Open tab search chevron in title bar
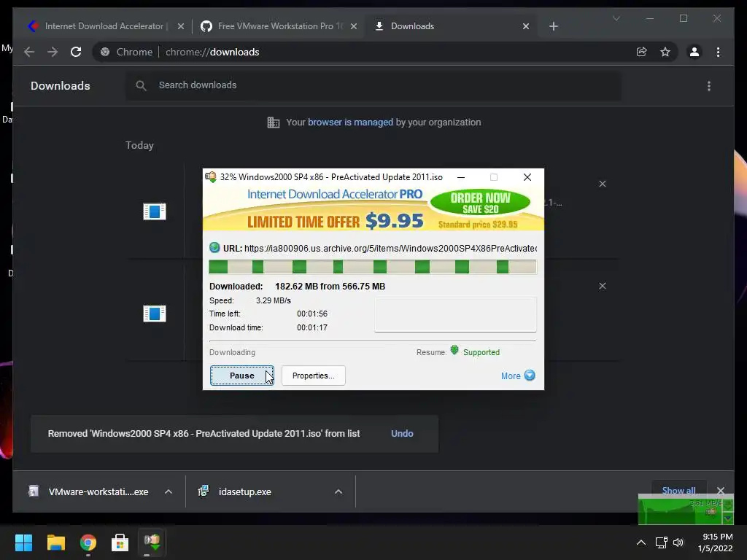 [x=616, y=18]
